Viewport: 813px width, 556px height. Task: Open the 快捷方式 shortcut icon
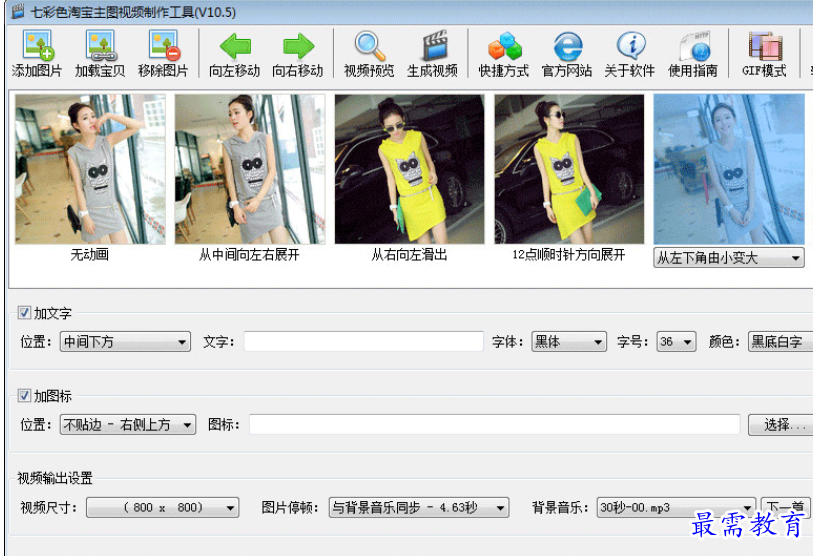coord(504,53)
